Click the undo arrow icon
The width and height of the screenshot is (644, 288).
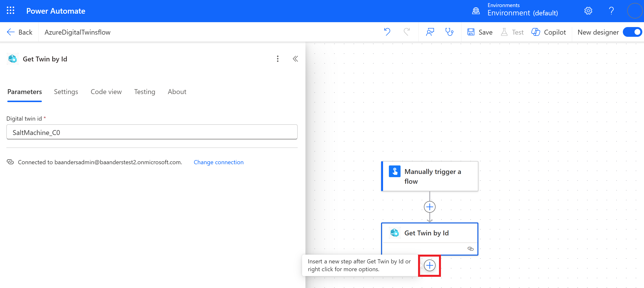click(x=388, y=32)
